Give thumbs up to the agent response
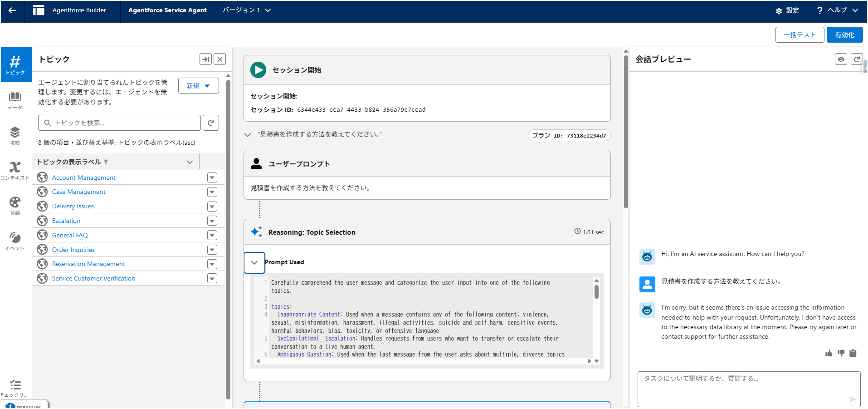The width and height of the screenshot is (868, 409). coord(829,353)
